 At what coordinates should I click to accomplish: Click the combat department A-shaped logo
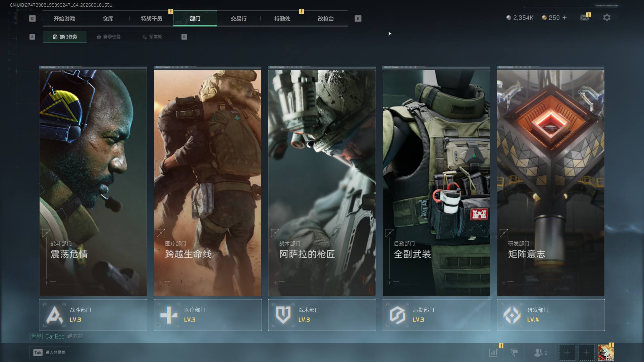[x=54, y=315]
